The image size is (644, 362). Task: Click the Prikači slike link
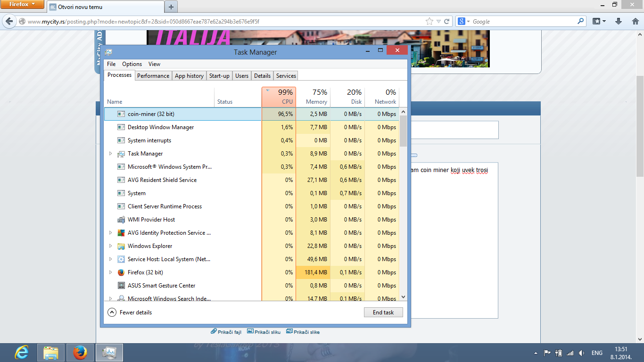point(303,332)
